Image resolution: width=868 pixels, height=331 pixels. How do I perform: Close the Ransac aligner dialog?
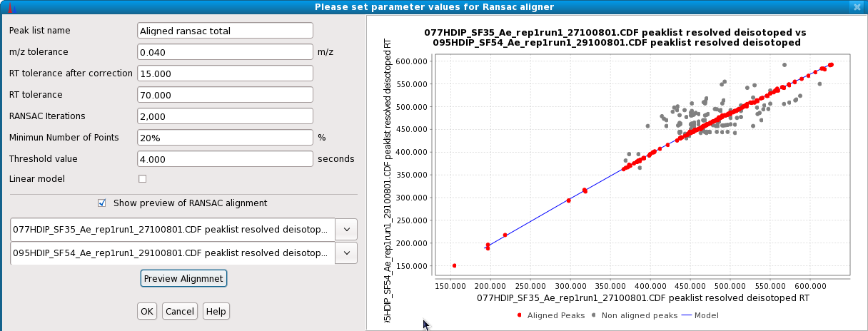pyautogui.click(x=857, y=6)
